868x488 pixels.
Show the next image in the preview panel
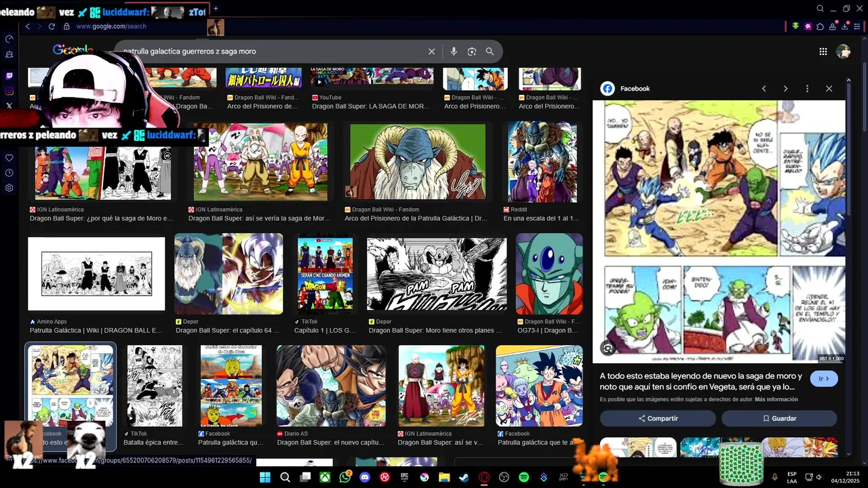pos(785,89)
